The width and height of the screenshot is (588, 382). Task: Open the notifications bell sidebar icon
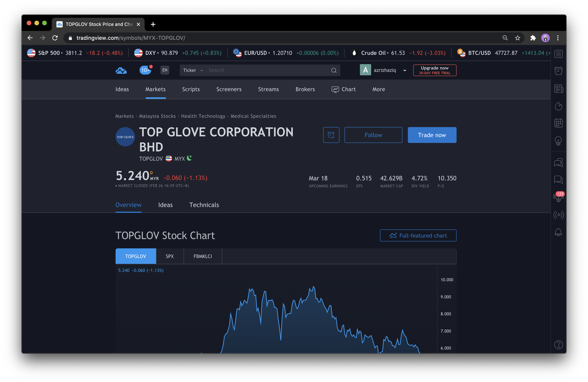coord(558,232)
